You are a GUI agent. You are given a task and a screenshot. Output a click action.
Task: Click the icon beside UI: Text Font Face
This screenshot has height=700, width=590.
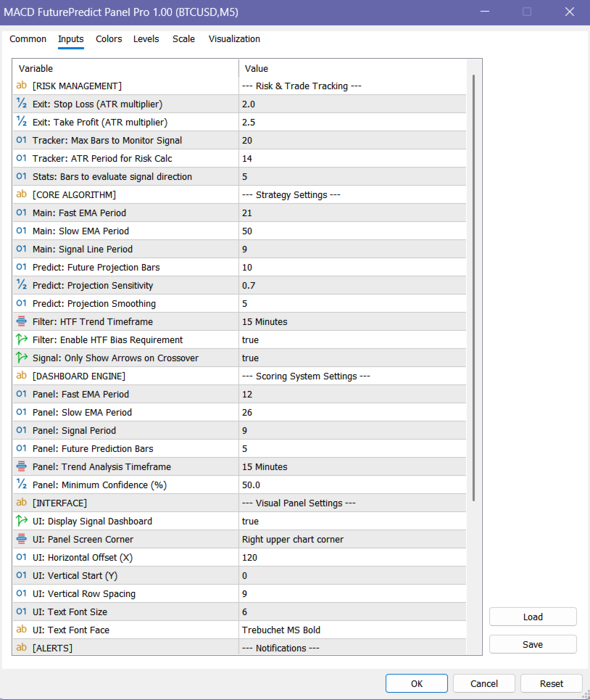[21, 630]
